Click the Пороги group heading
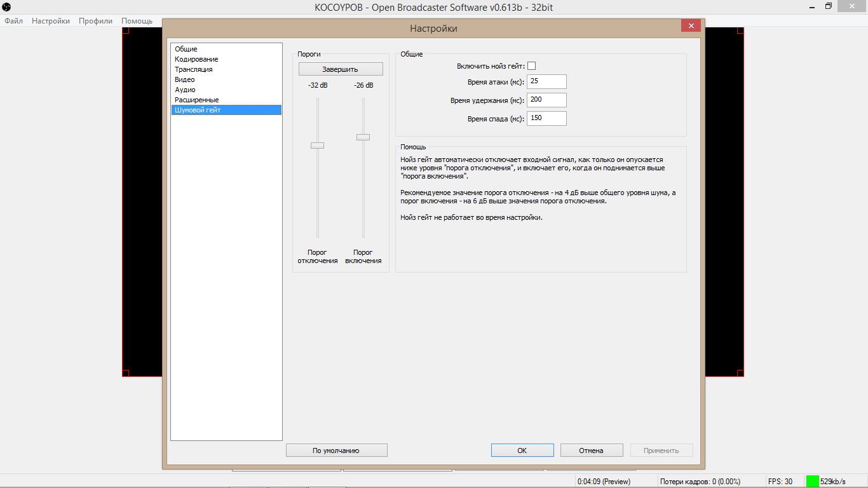This screenshot has height=488, width=868. [x=309, y=54]
